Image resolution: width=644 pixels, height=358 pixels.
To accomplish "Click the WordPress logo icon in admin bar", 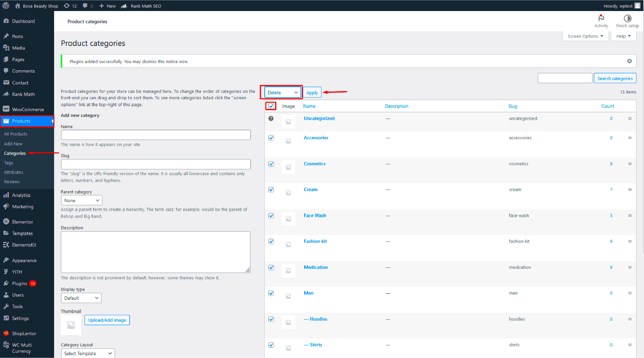I will click(6, 6).
